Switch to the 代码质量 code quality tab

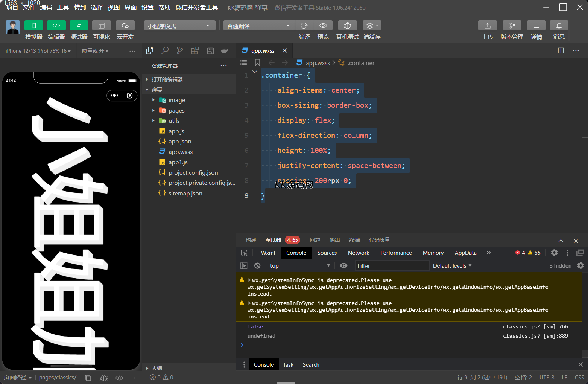coord(379,240)
